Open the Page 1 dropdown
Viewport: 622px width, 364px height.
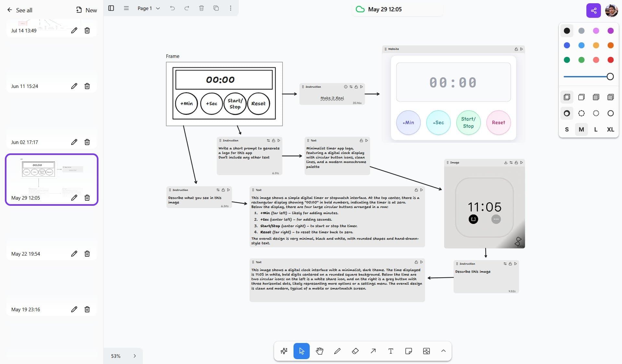click(x=148, y=8)
